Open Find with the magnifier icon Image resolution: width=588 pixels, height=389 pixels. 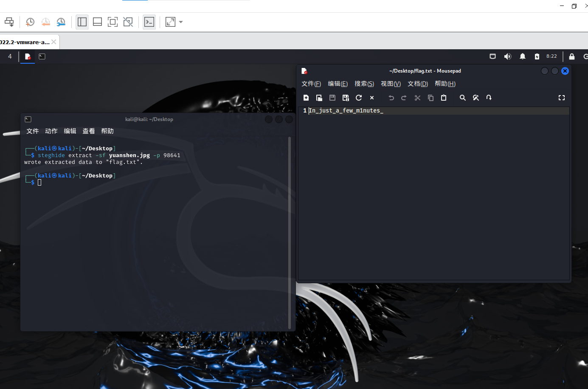pos(463,98)
